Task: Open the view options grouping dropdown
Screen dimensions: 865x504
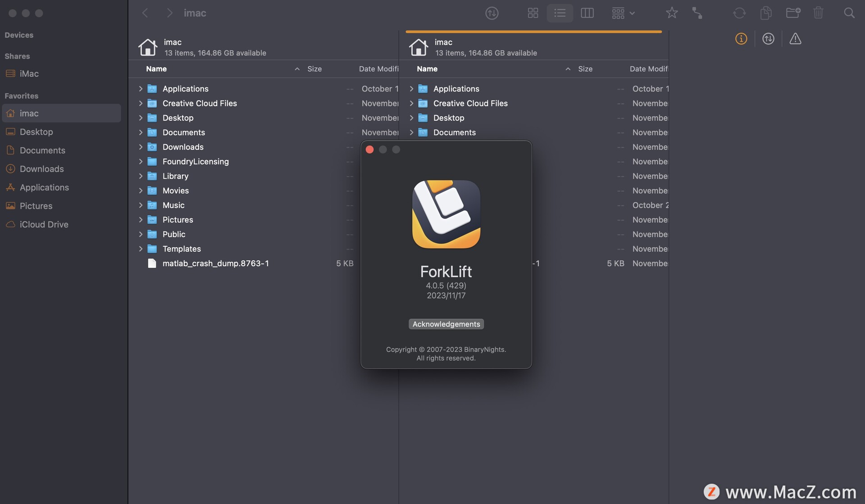Action: pyautogui.click(x=624, y=13)
